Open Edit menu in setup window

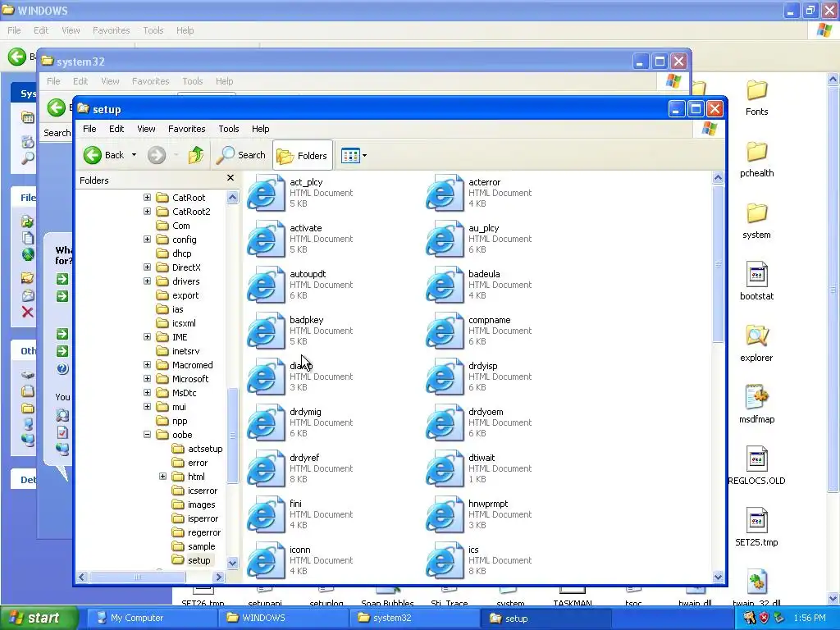116,129
